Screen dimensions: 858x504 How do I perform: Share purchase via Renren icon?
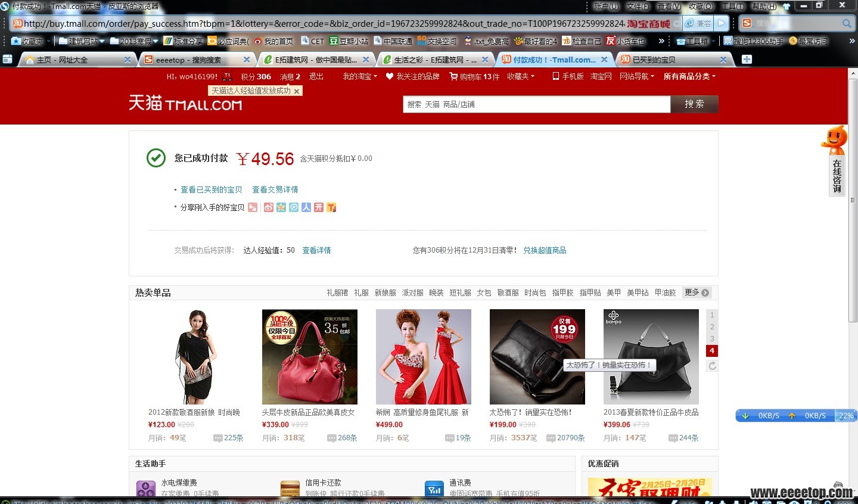(306, 207)
